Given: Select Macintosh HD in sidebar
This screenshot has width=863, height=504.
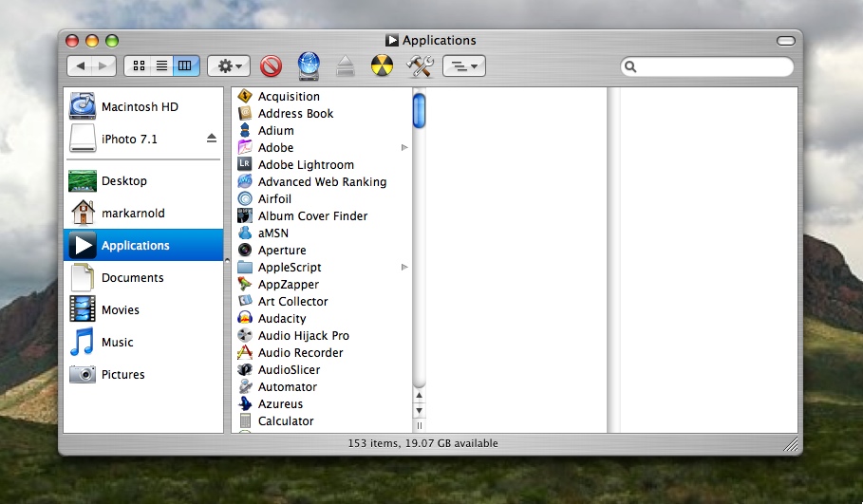Looking at the screenshot, I should coord(143,106).
